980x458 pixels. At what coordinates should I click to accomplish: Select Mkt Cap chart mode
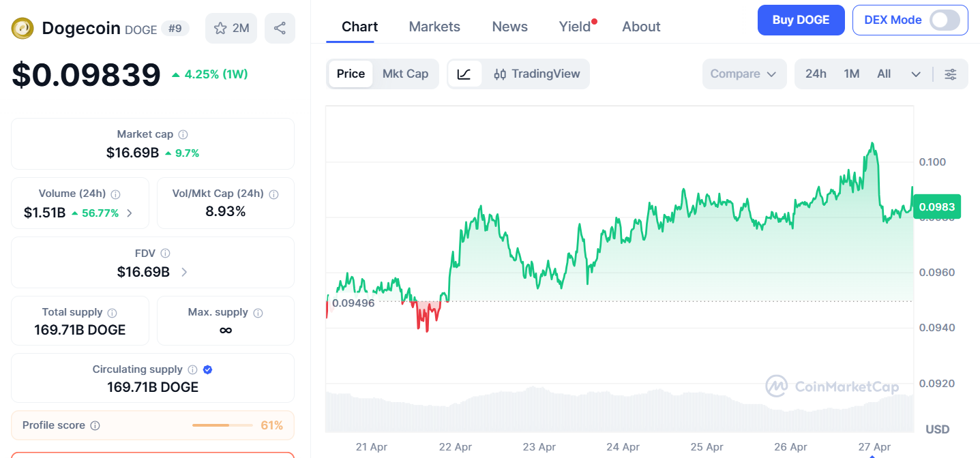[x=405, y=74]
